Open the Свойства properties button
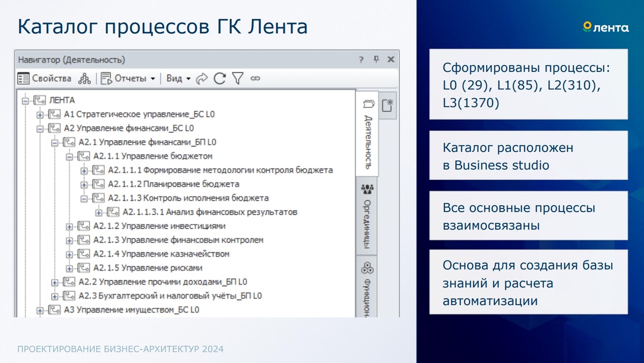 [44, 78]
